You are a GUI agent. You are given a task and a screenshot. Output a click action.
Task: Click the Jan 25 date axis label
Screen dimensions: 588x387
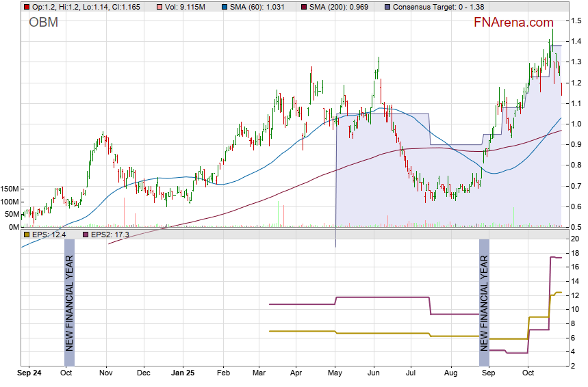(183, 373)
